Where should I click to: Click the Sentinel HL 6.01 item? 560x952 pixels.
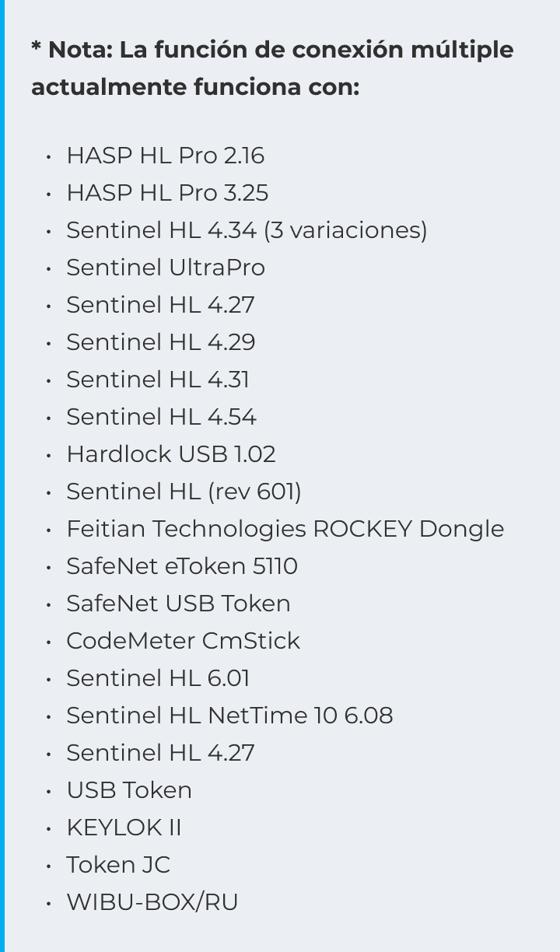coord(158,678)
